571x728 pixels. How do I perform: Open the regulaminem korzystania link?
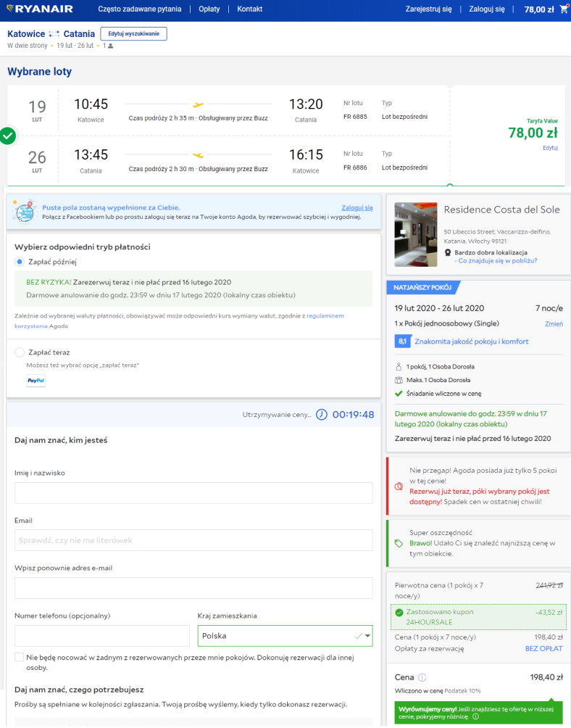[x=179, y=320]
